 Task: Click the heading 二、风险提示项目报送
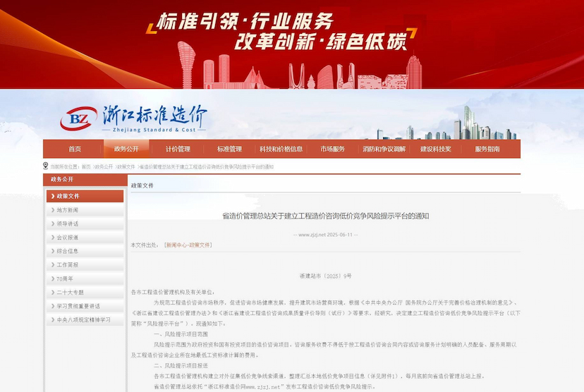pos(181,366)
